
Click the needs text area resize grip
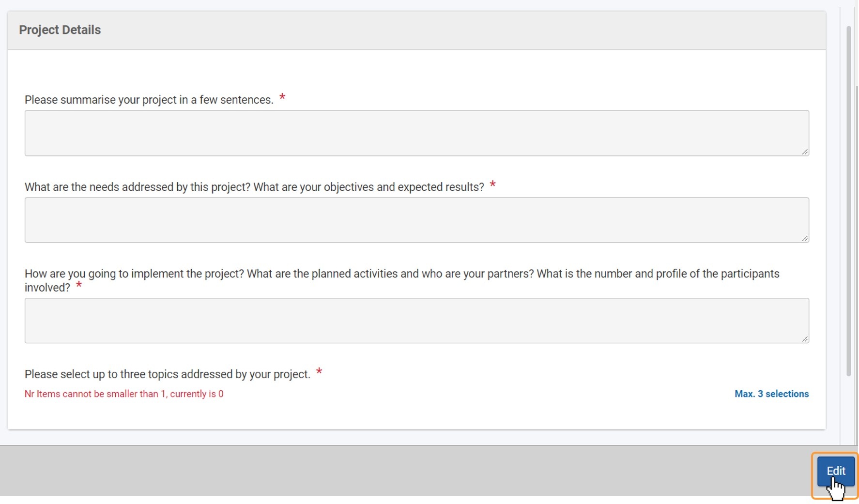pos(805,238)
